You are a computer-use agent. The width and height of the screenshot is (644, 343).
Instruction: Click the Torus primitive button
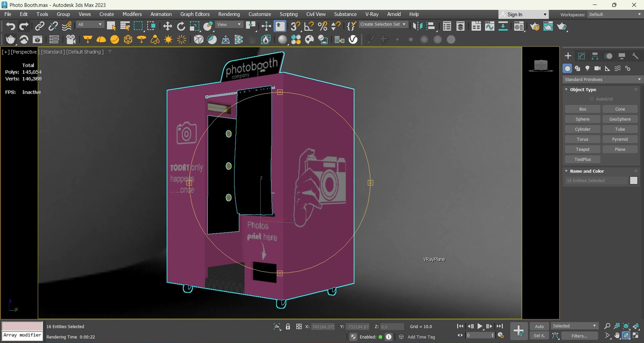pos(583,139)
